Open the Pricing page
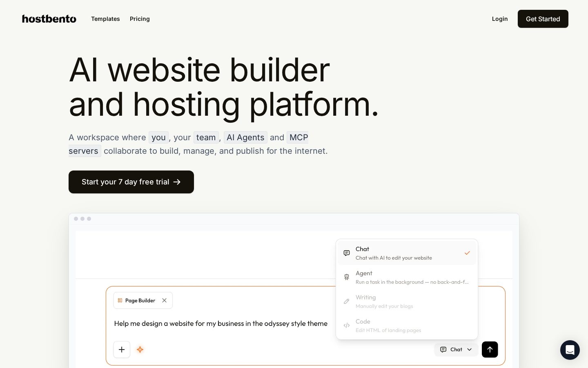This screenshot has height=368, width=588. (x=140, y=19)
